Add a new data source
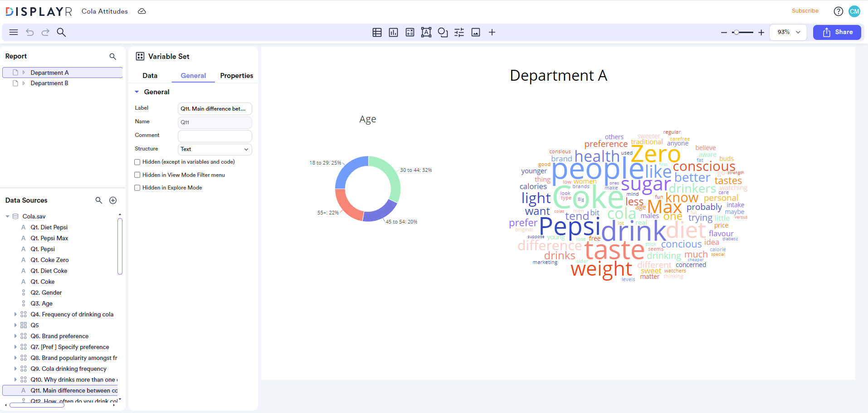 click(113, 200)
